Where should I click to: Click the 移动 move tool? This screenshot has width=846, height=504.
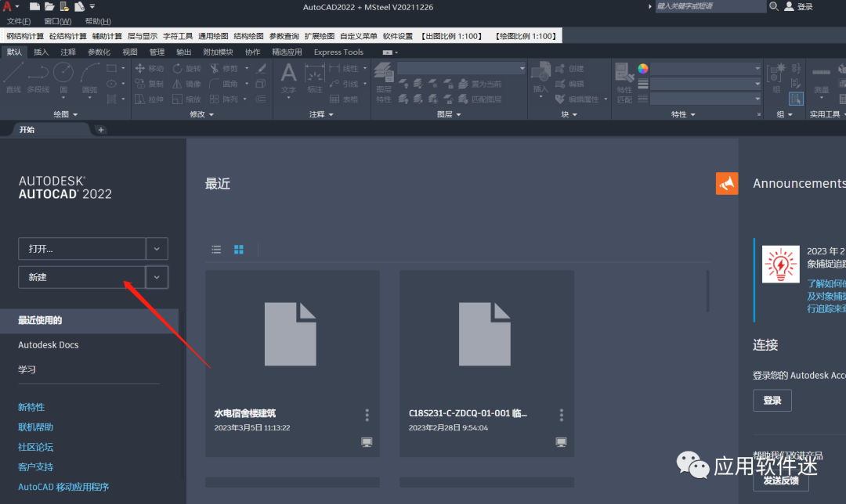click(150, 68)
